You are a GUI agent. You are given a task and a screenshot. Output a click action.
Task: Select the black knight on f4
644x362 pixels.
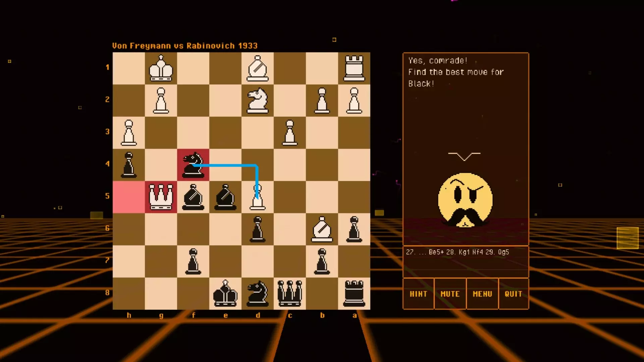193,165
